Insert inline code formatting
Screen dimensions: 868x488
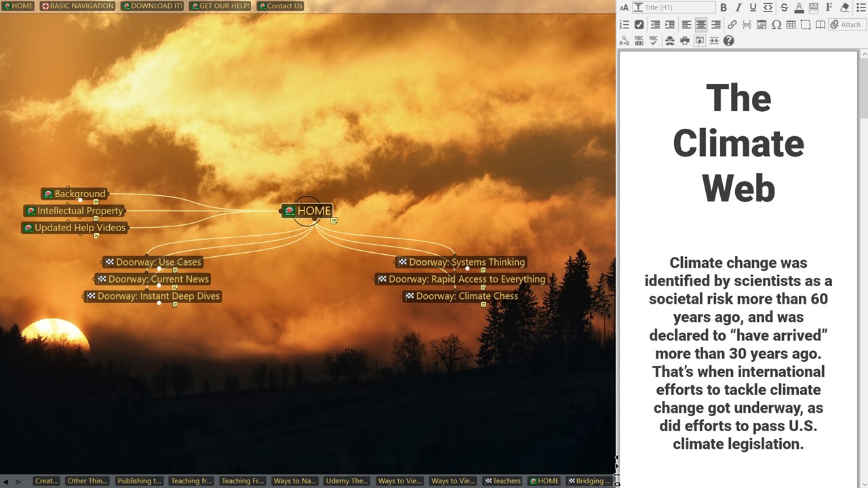(768, 7)
